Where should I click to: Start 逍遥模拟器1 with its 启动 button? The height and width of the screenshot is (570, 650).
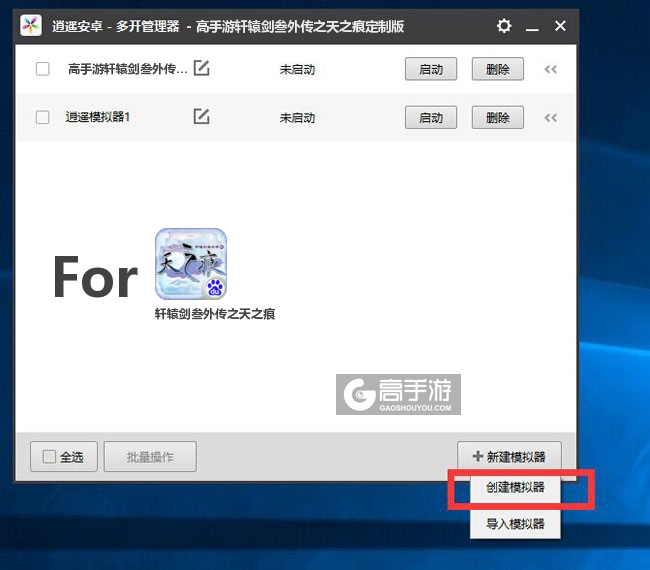pos(431,117)
